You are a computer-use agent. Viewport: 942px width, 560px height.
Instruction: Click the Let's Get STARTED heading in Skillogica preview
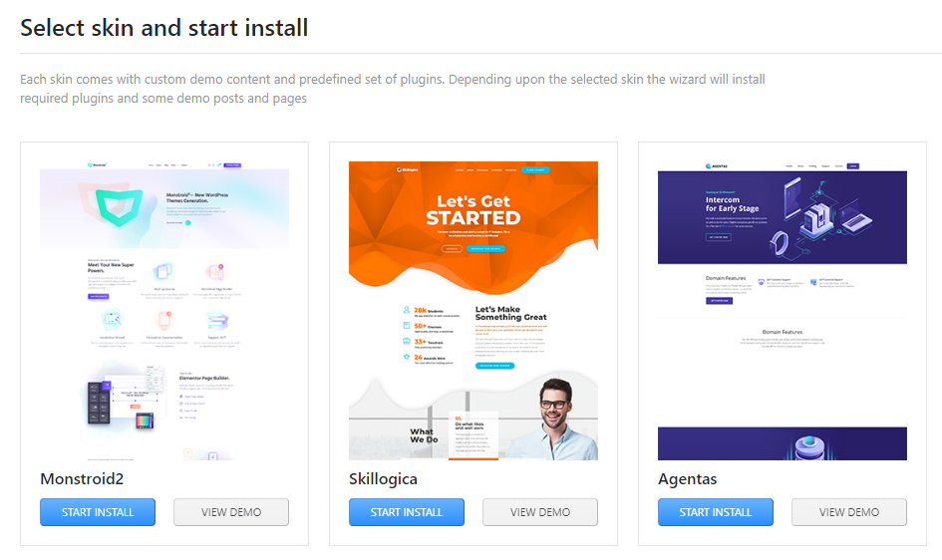473,209
